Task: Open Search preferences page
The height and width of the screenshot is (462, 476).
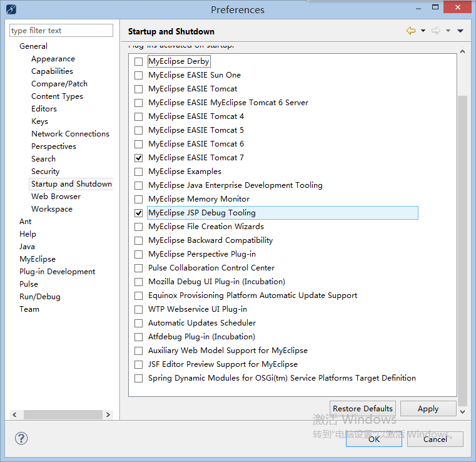Action: tap(43, 159)
